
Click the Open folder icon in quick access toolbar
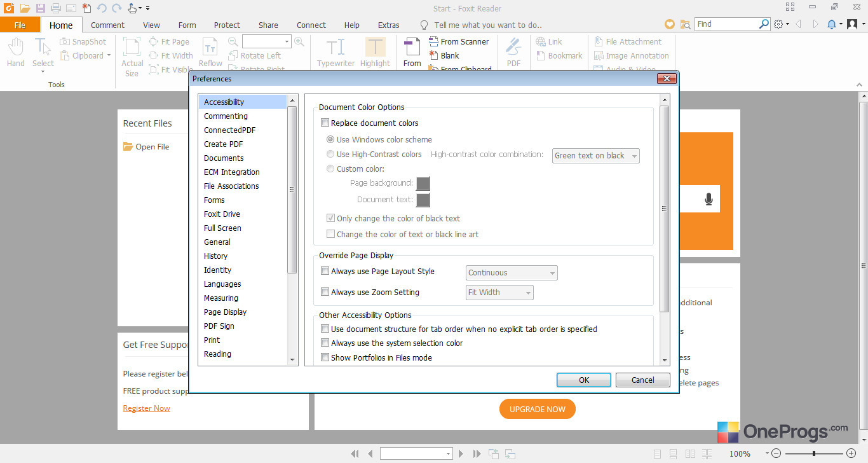pyautogui.click(x=25, y=8)
